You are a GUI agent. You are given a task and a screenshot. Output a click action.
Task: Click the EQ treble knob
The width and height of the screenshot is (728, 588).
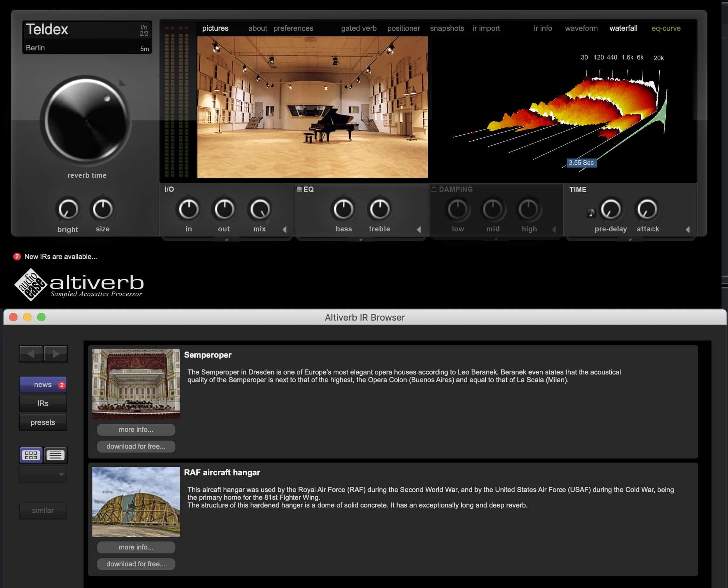[380, 209]
